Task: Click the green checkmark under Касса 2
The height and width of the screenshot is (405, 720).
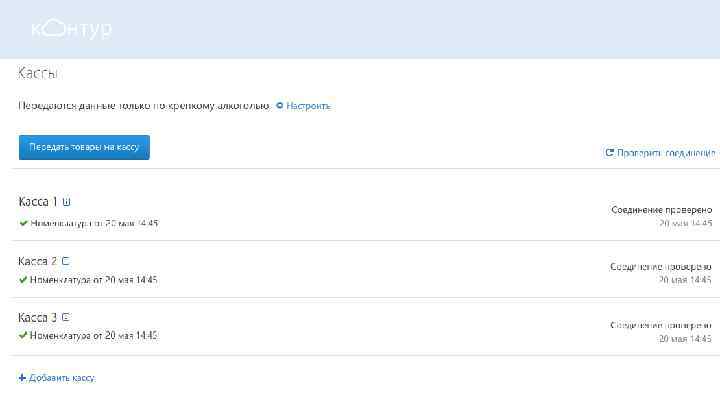Action: tap(23, 280)
